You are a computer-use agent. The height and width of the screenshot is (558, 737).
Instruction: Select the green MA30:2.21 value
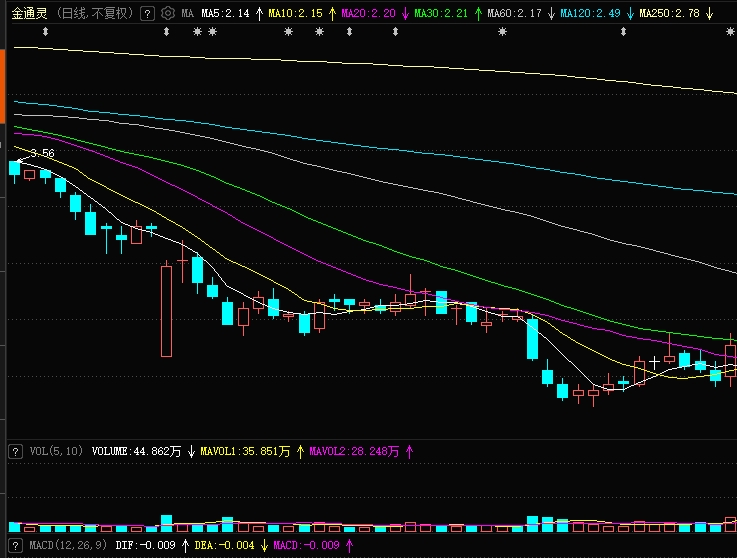point(441,13)
